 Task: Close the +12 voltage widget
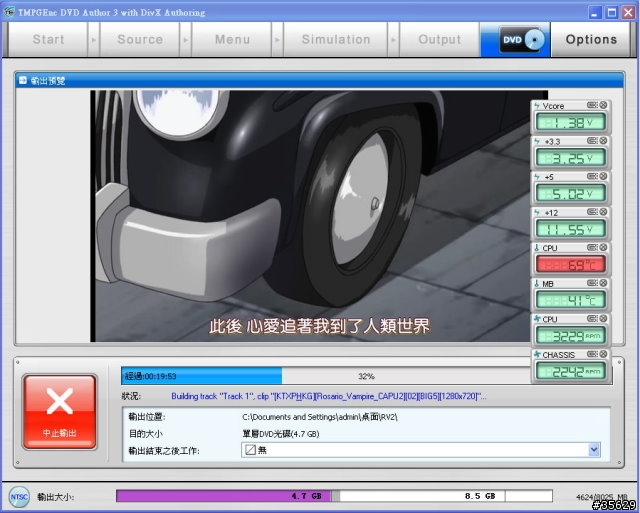click(603, 211)
